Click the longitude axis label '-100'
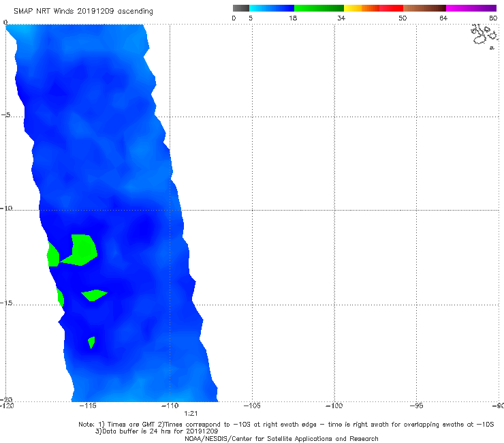Viewport: 504px width, 443px height. (334, 406)
